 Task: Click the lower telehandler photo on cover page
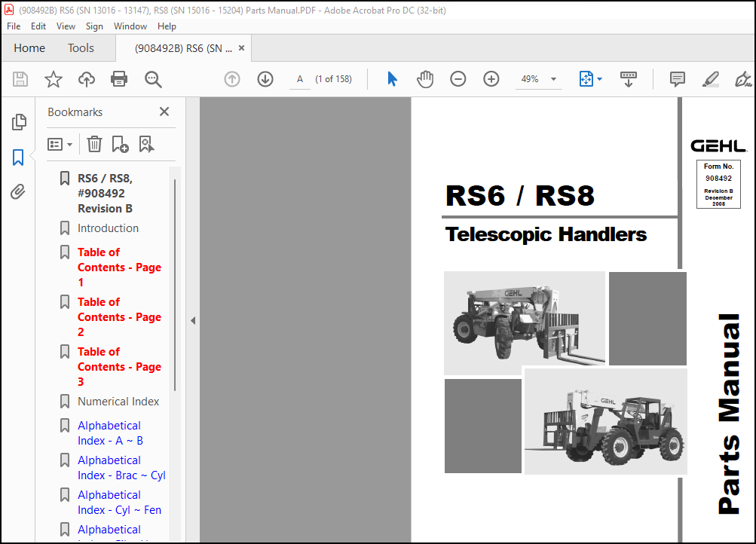click(x=605, y=422)
